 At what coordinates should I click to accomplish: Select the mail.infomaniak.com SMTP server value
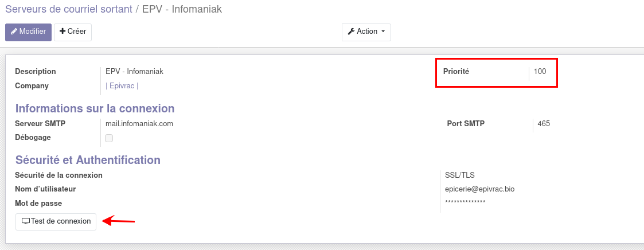pos(139,123)
